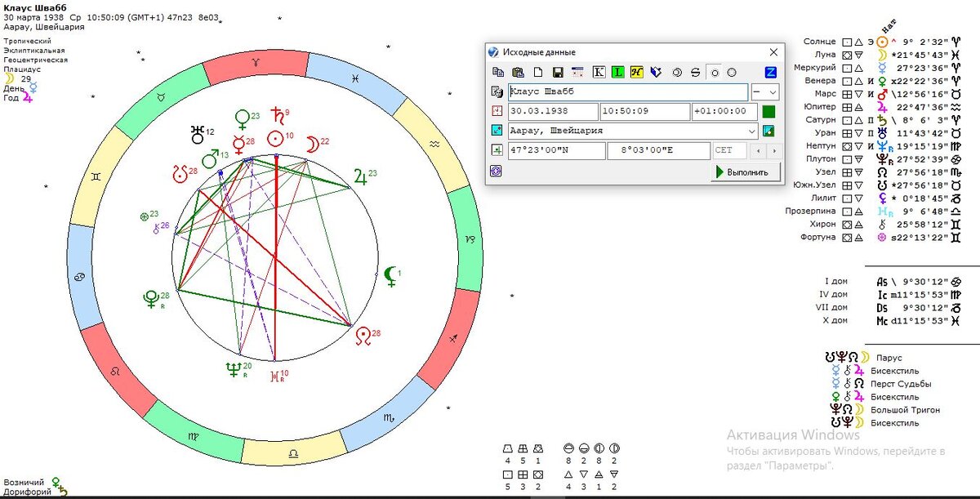This screenshot has width=980, height=499.
Task: Select the large single-circle chart mode button
Action: [x=732, y=72]
